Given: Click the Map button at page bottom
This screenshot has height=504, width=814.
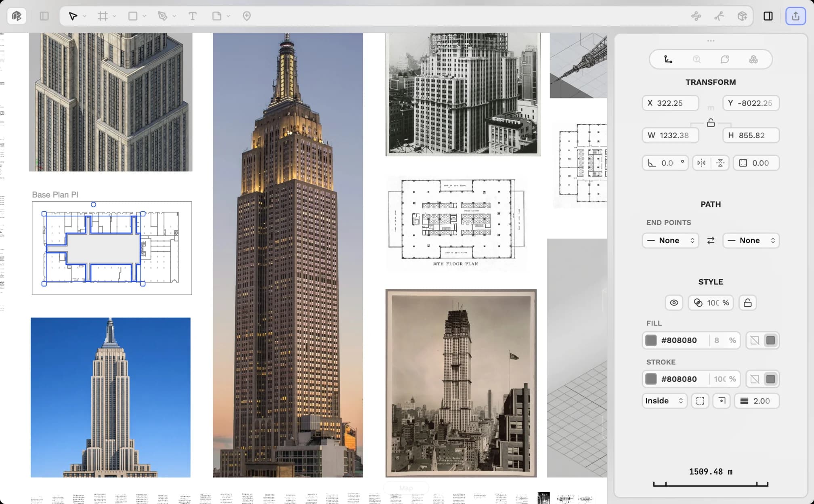Looking at the screenshot, I should tap(406, 488).
